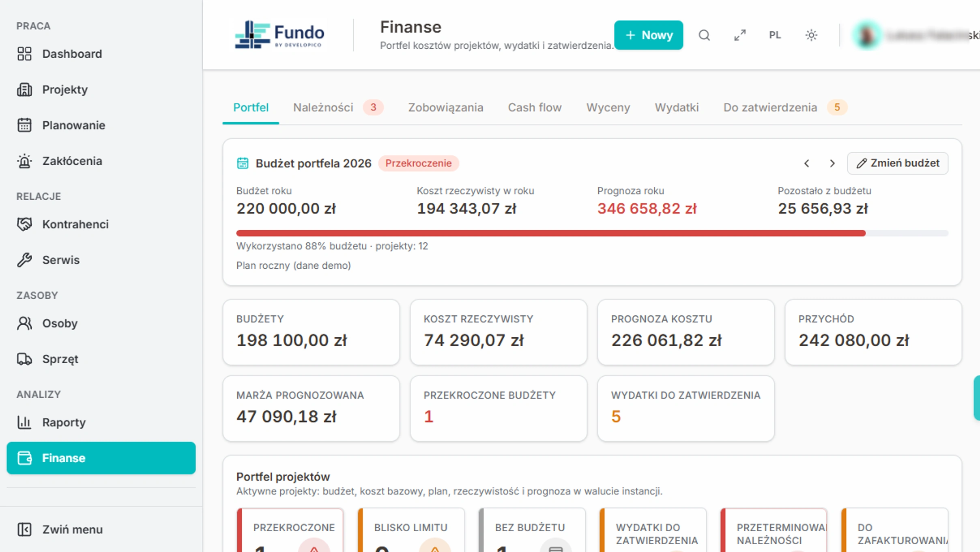This screenshot has width=980, height=552.
Task: Go to next budget year arrow
Action: 832,164
